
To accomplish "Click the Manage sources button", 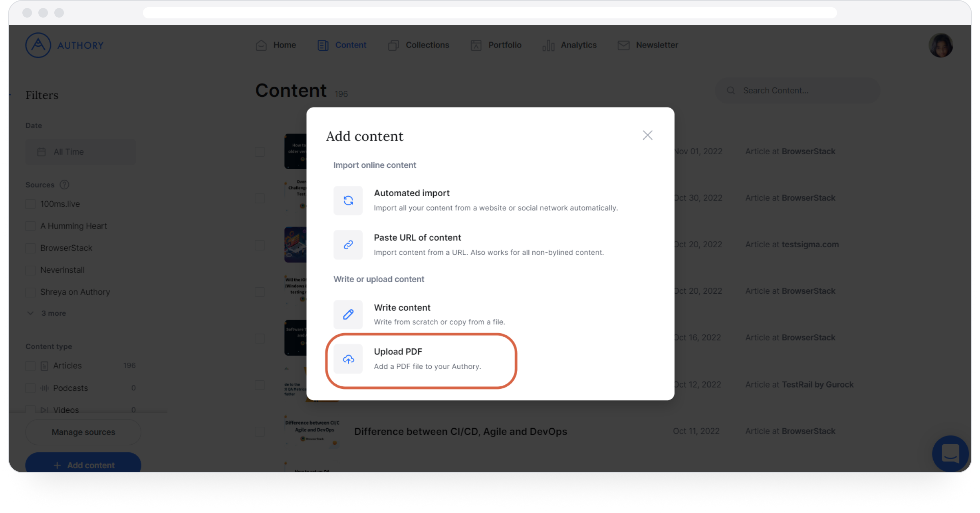I will [x=83, y=432].
